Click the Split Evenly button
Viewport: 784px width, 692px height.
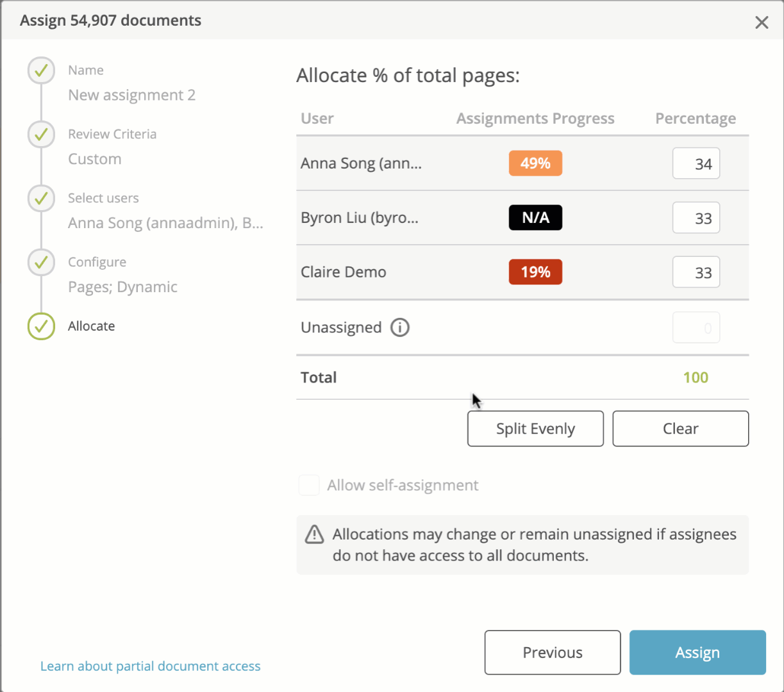(x=535, y=429)
